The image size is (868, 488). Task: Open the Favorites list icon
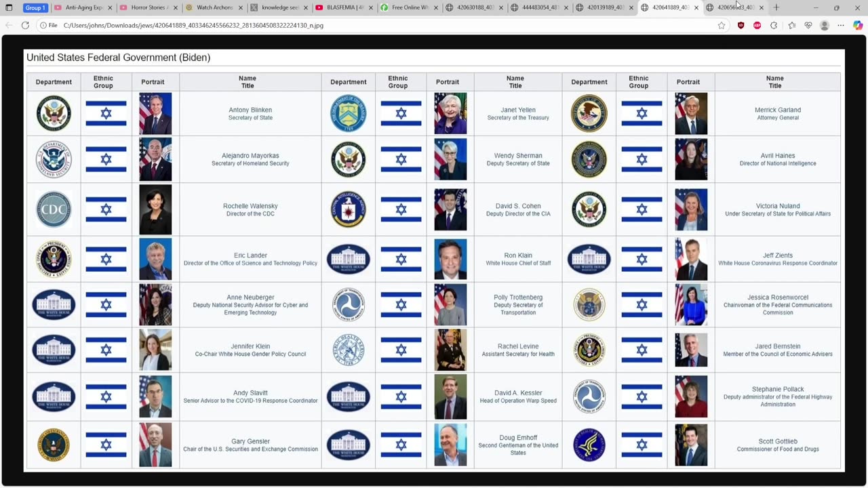tap(791, 25)
